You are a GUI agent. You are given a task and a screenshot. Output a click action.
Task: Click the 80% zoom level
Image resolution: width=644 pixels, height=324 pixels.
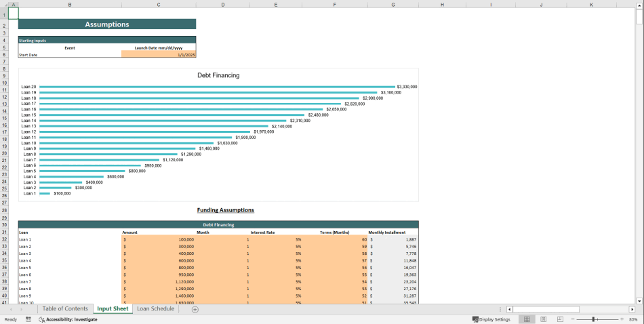coord(632,319)
